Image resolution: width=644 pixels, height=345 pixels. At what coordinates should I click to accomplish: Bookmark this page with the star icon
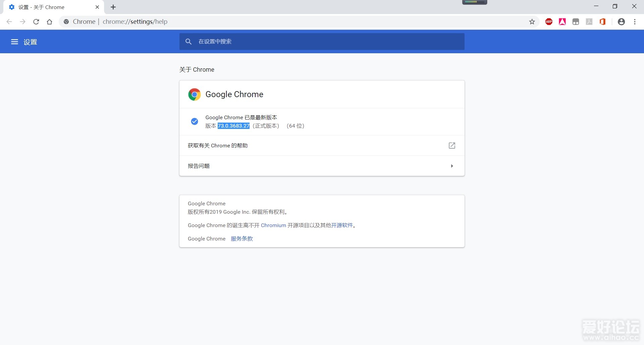coord(532,22)
